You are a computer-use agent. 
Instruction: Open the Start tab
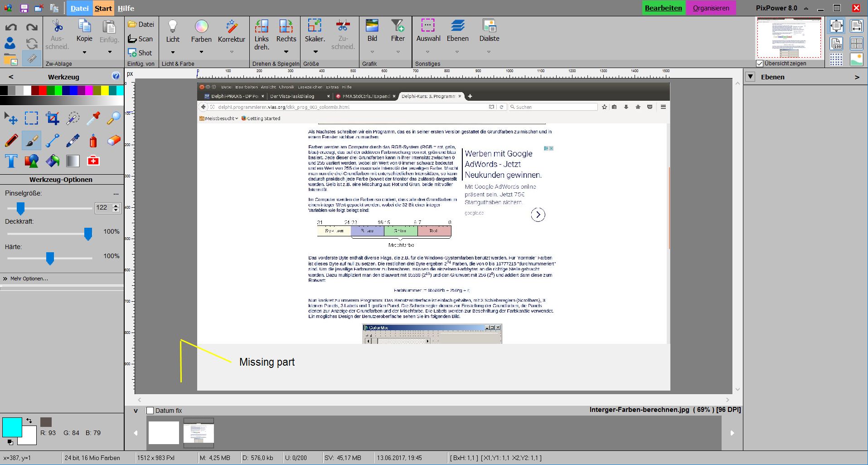tap(103, 8)
